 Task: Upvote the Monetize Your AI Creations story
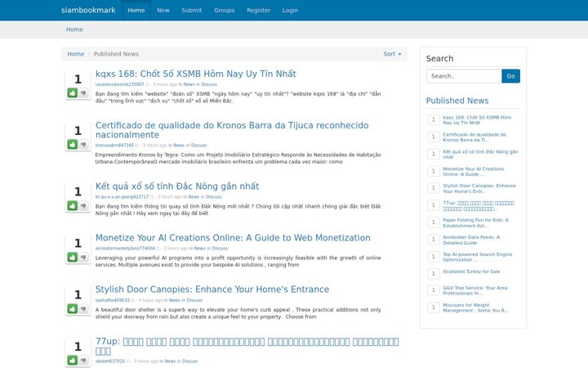[x=73, y=258]
